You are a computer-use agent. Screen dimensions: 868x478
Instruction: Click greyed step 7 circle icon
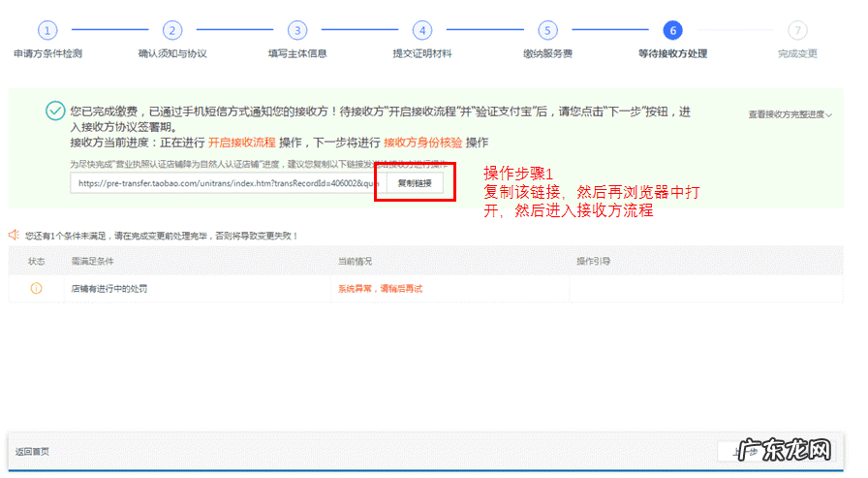click(x=797, y=30)
